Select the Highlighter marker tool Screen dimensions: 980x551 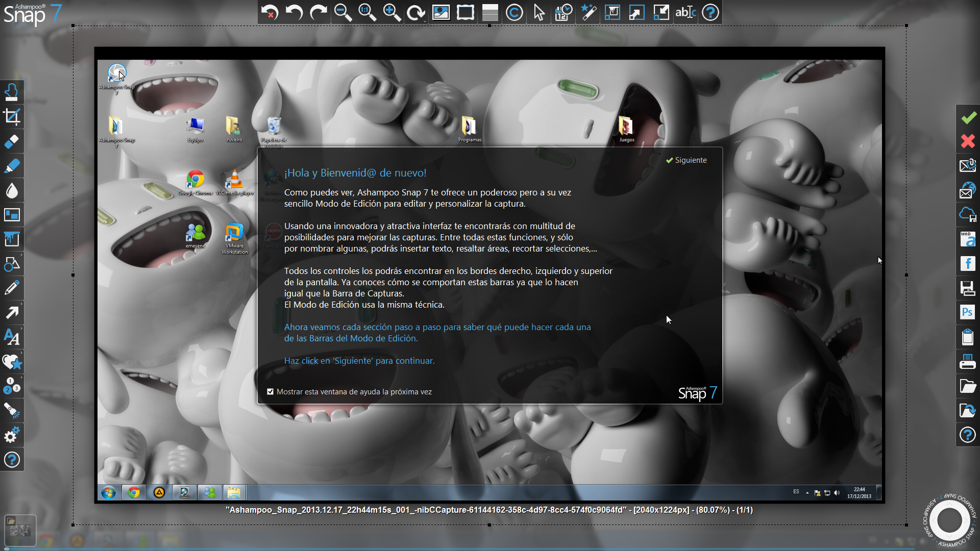coord(12,166)
